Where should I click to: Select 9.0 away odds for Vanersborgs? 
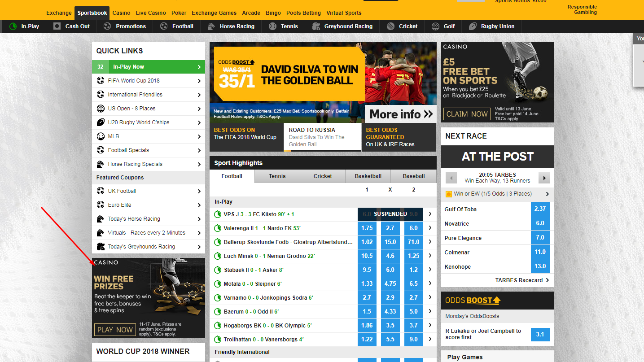(414, 339)
